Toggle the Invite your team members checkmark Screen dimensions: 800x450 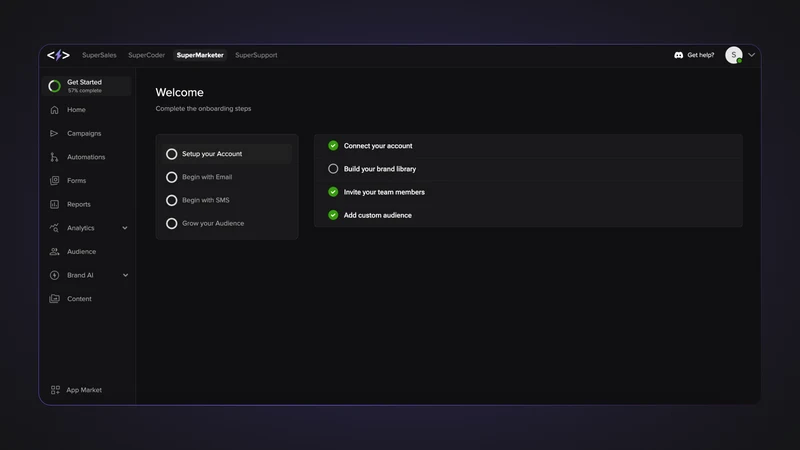333,192
